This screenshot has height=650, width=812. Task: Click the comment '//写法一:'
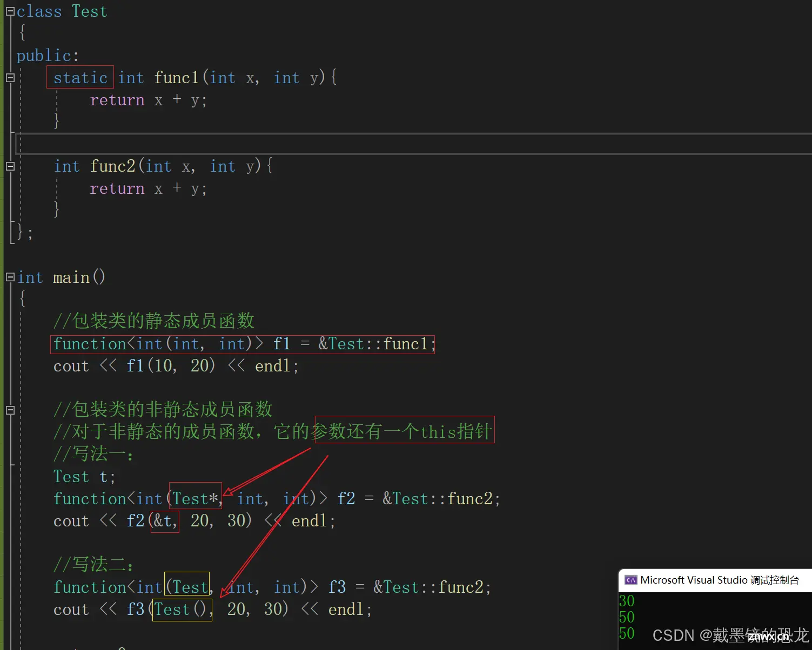click(x=93, y=454)
